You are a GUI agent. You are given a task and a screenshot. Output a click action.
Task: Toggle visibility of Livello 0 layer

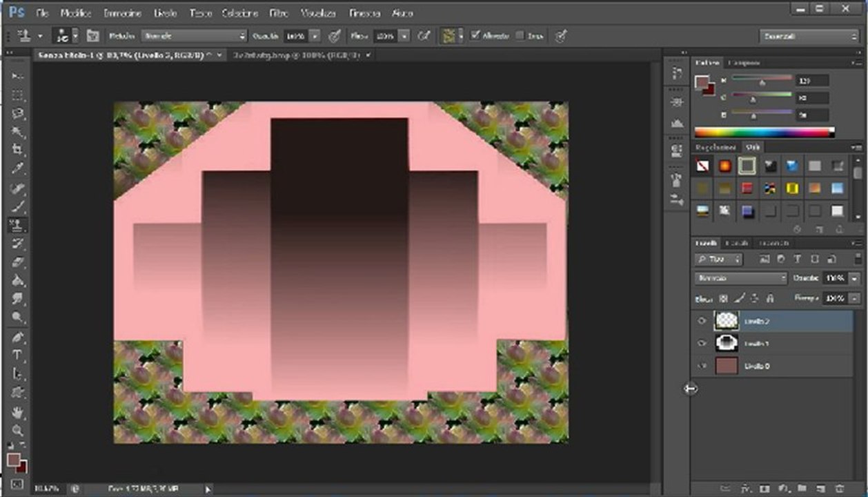point(702,366)
